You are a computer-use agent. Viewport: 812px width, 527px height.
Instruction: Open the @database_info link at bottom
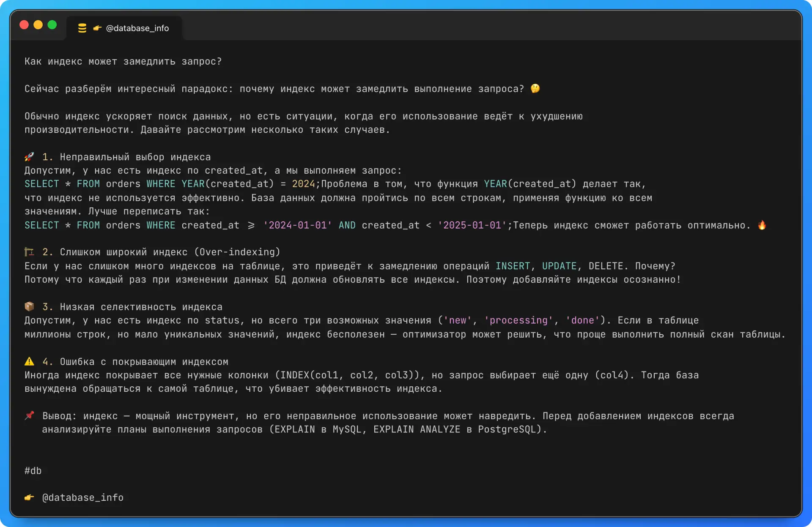(83, 497)
